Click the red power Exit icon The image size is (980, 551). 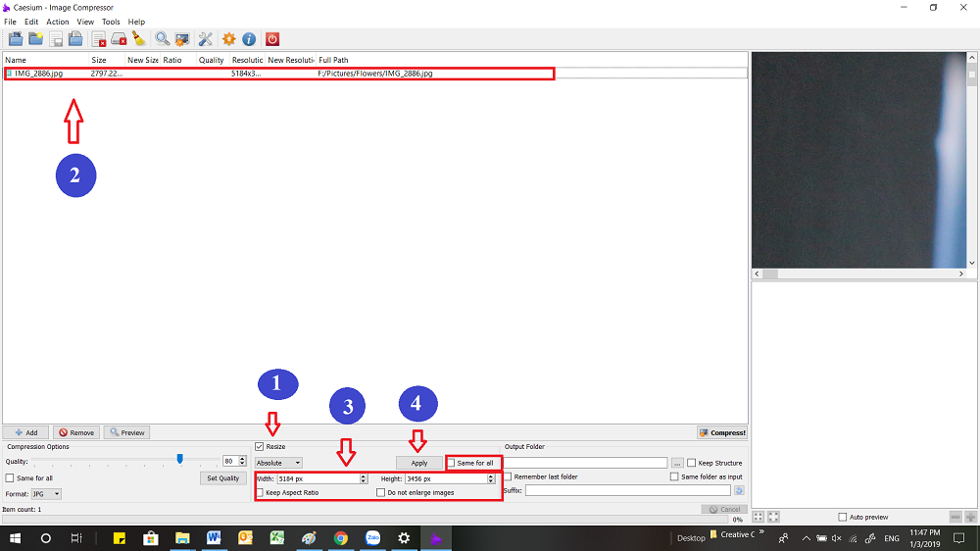[x=271, y=39]
